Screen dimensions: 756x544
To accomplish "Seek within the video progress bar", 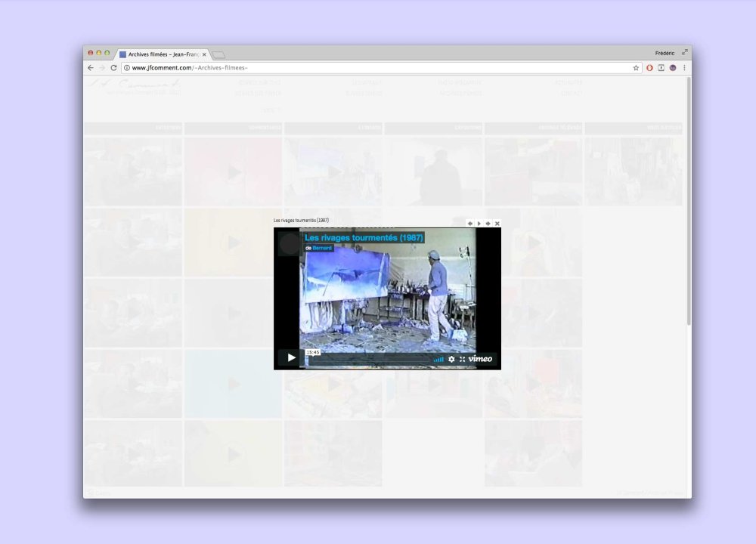I will point(370,360).
